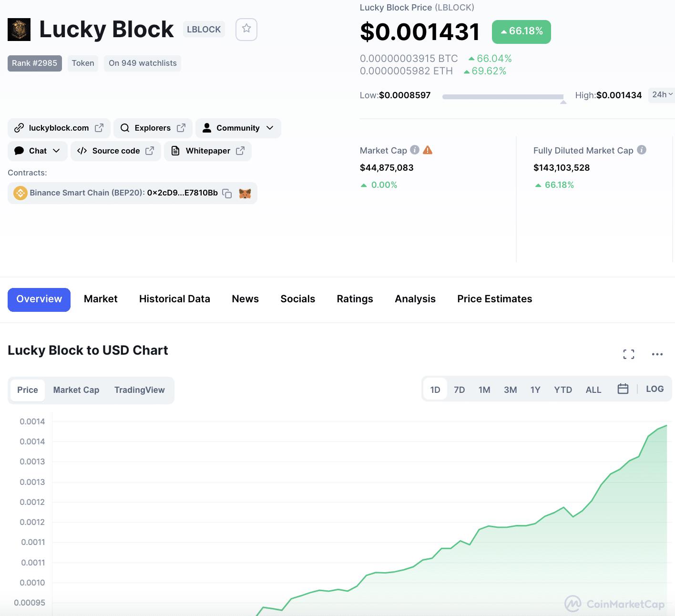Add token to MetaMask fox icon

(x=245, y=193)
